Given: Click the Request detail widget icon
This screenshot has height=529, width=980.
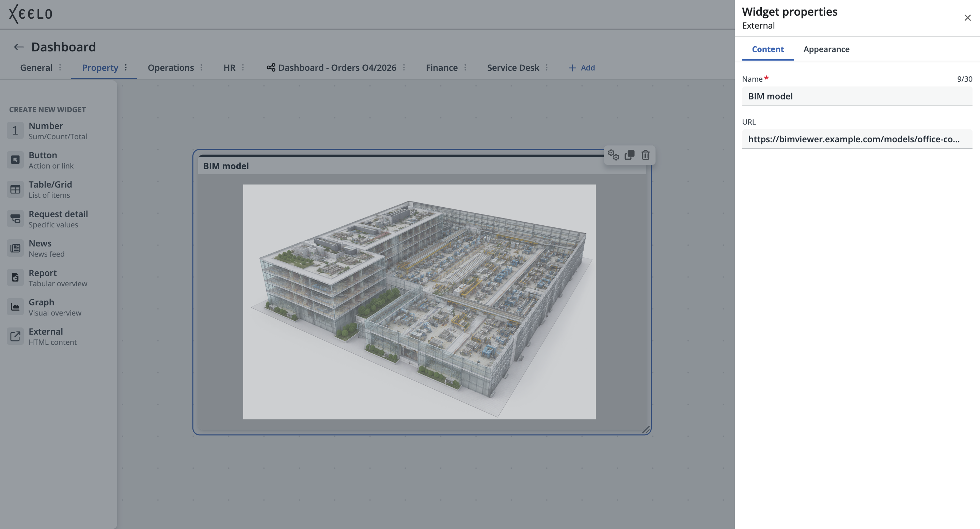Looking at the screenshot, I should click(x=15, y=219).
